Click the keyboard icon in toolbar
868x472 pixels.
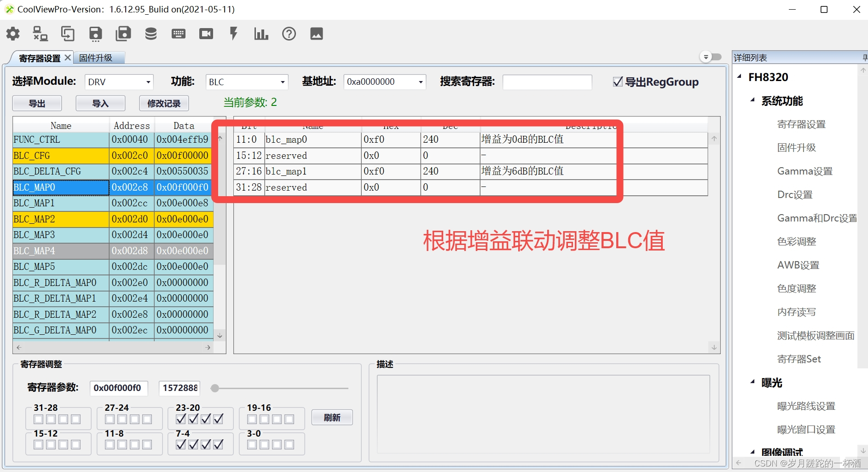tap(179, 34)
